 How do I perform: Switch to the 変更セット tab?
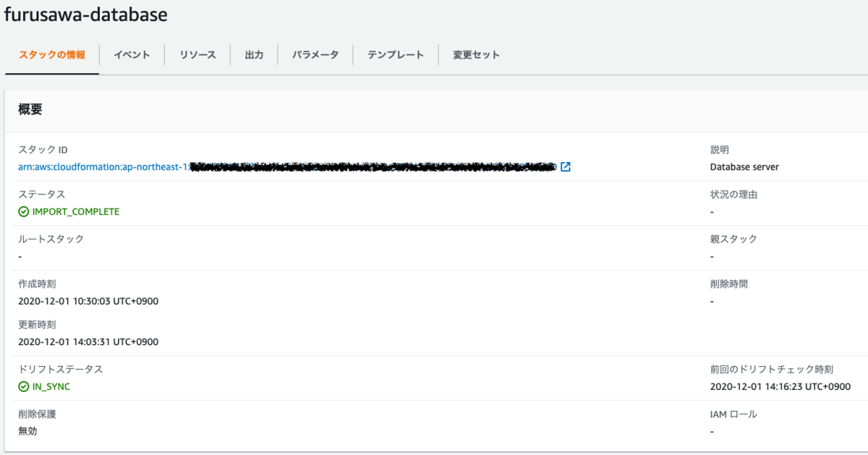pos(476,55)
